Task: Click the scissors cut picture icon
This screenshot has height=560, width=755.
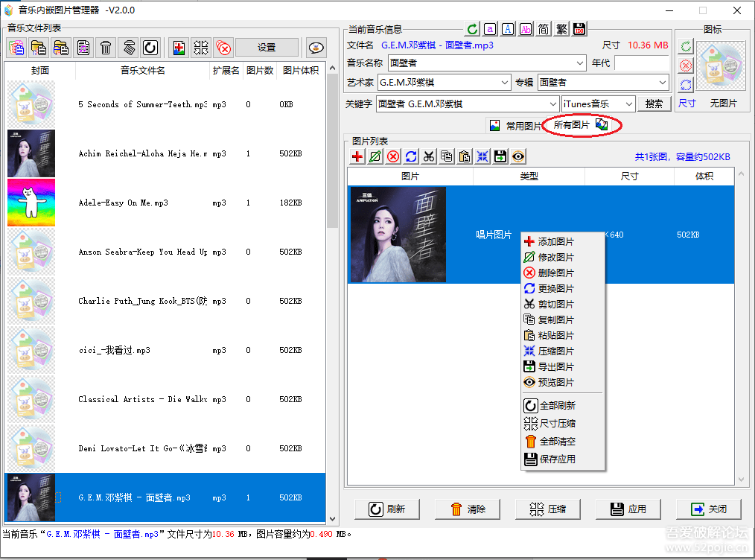Action: 429,156
